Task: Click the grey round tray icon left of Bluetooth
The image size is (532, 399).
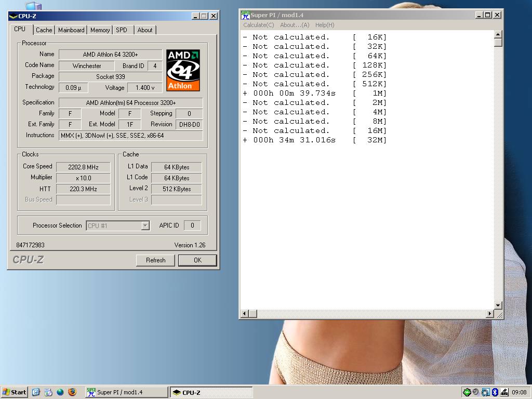Action: coord(476,392)
